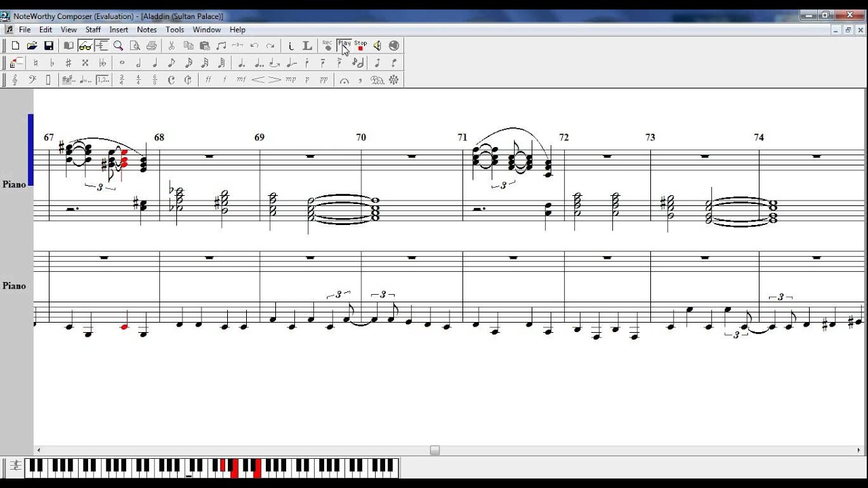Toggle the double sharp accidental
The height and width of the screenshot is (488, 868).
85,62
